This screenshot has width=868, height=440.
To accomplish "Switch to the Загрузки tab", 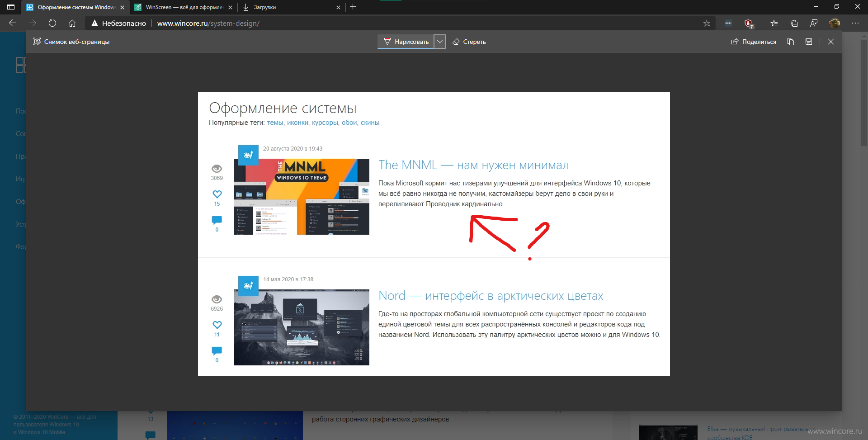I will 291,7.
